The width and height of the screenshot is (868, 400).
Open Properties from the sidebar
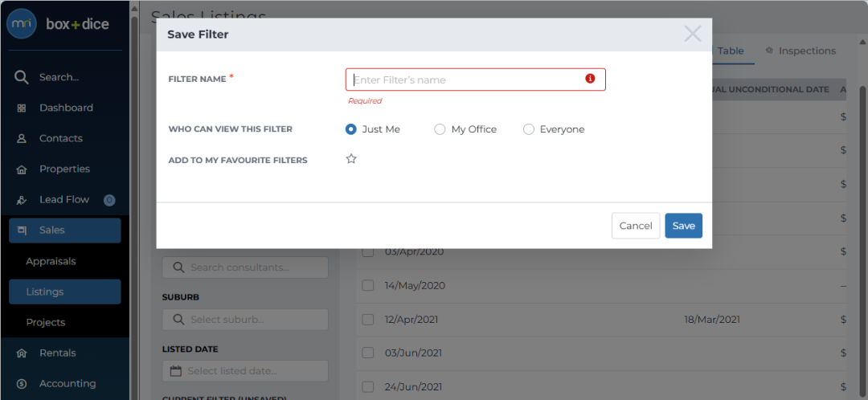coord(64,169)
